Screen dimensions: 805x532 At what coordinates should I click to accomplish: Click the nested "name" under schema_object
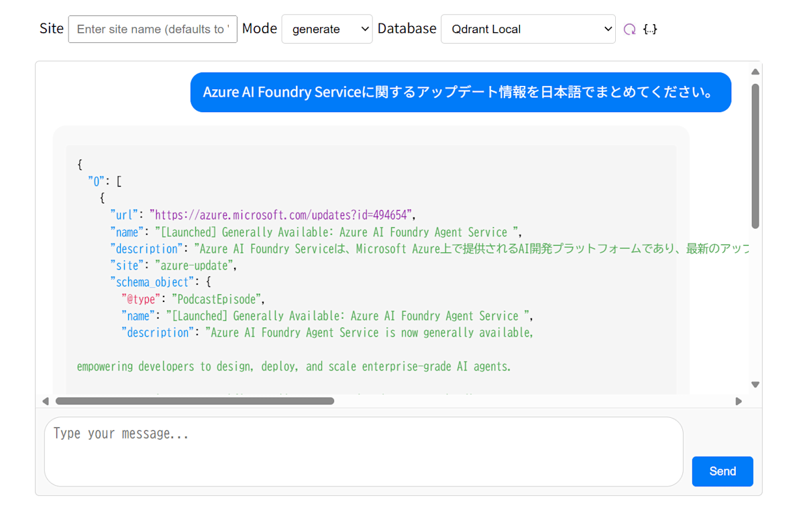(x=138, y=316)
